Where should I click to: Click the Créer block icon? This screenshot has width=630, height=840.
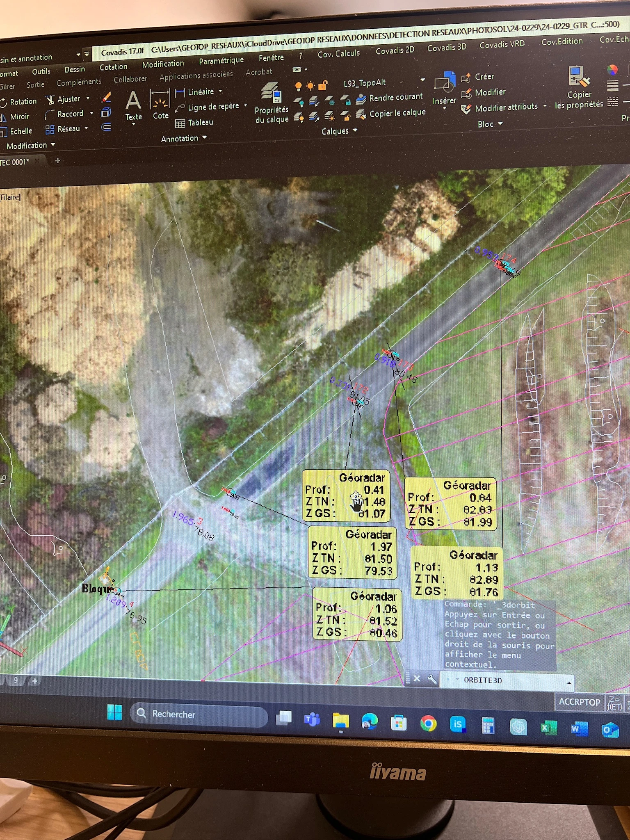466,77
